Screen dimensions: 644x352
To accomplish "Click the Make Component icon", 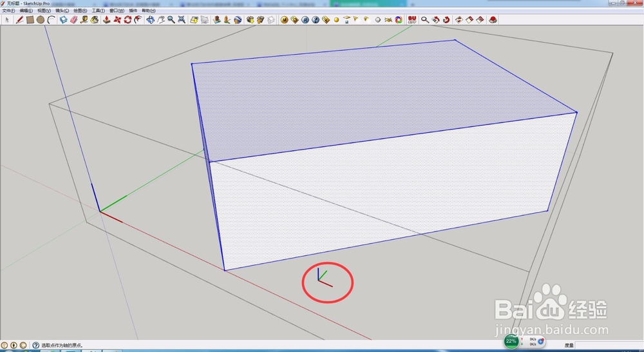I will point(63,20).
